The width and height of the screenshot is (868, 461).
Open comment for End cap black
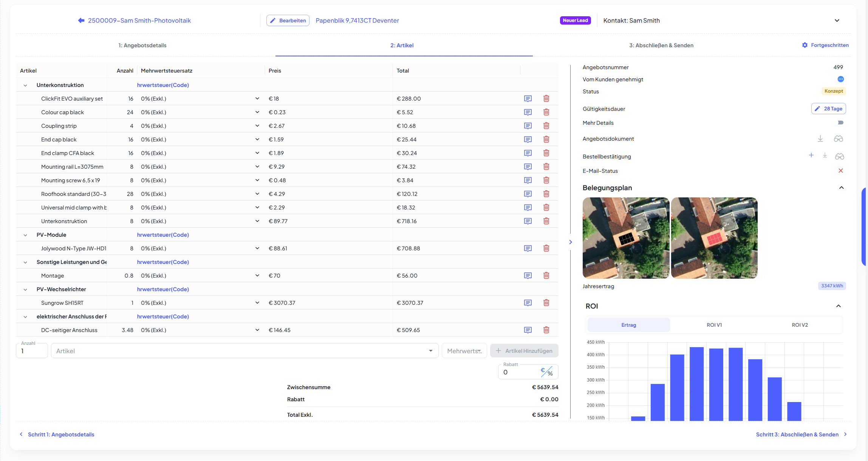(528, 140)
